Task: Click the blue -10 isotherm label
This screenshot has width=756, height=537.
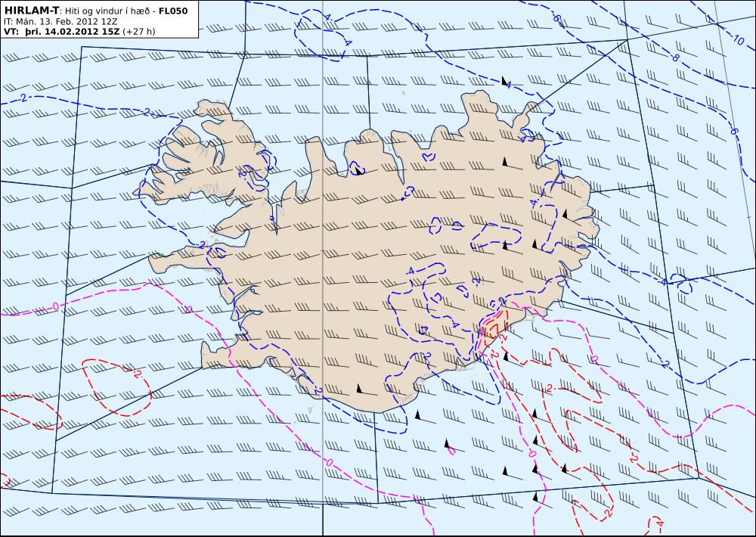Action: point(738,39)
